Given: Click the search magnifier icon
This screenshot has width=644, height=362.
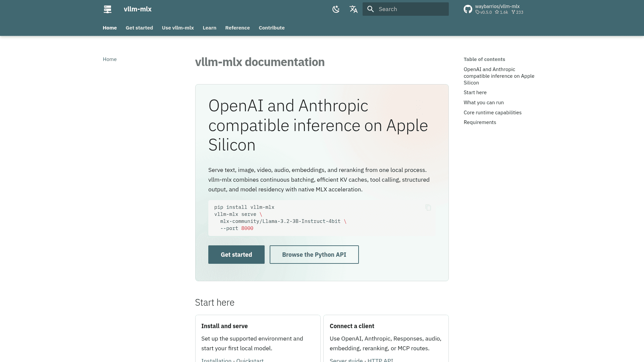Looking at the screenshot, I should (370, 9).
